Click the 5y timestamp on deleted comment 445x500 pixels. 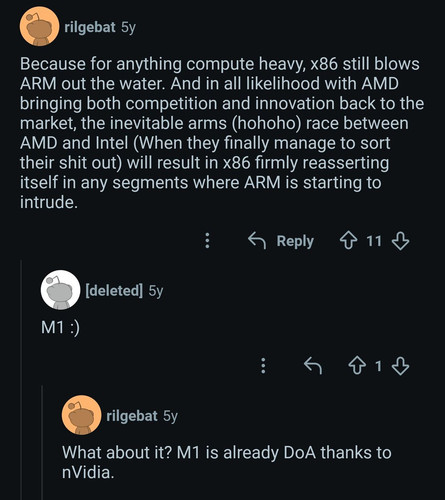tap(156, 291)
